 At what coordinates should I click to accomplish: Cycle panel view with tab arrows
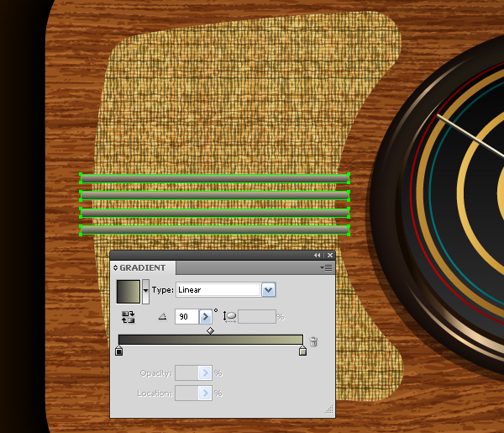[115, 267]
